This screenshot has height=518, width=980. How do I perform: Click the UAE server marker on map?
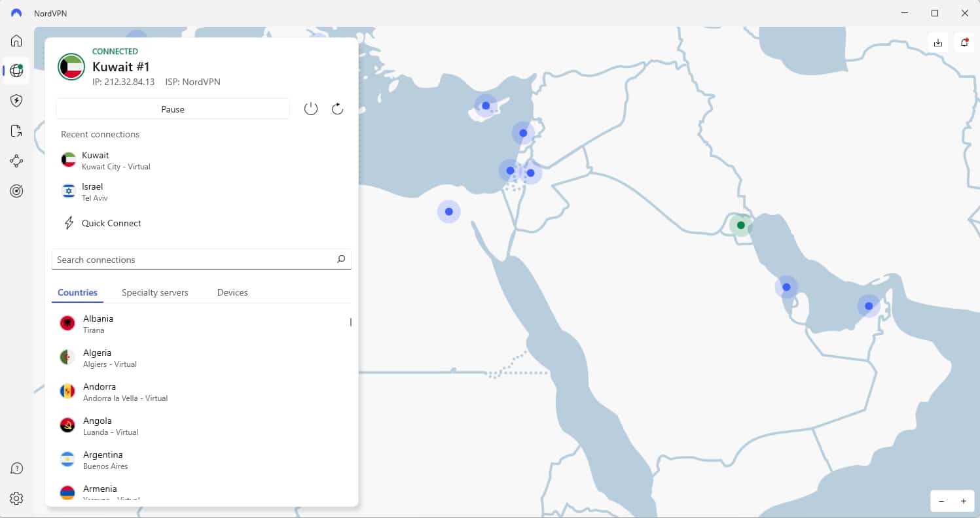(x=869, y=305)
